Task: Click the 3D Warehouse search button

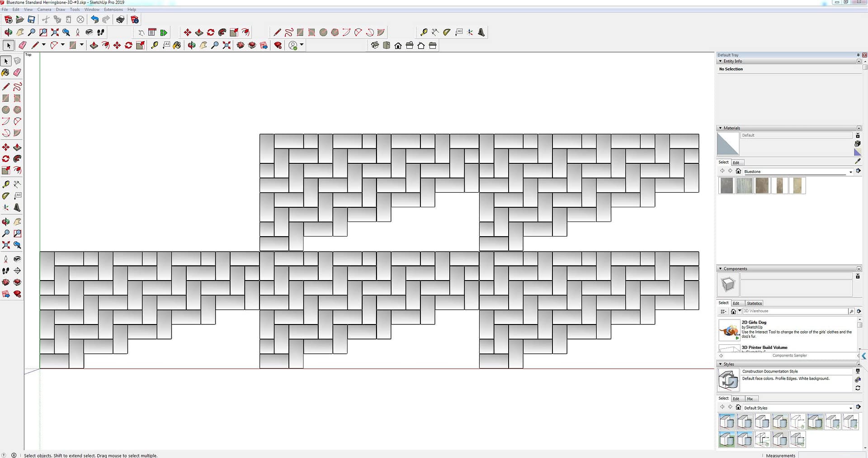Action: point(851,311)
